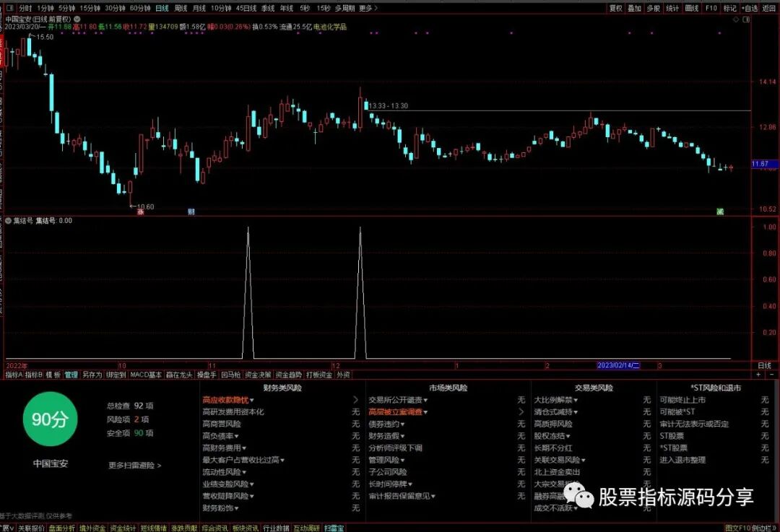780x532 pixels.
Task: Click the 返回 back button
Action: [x=769, y=9]
